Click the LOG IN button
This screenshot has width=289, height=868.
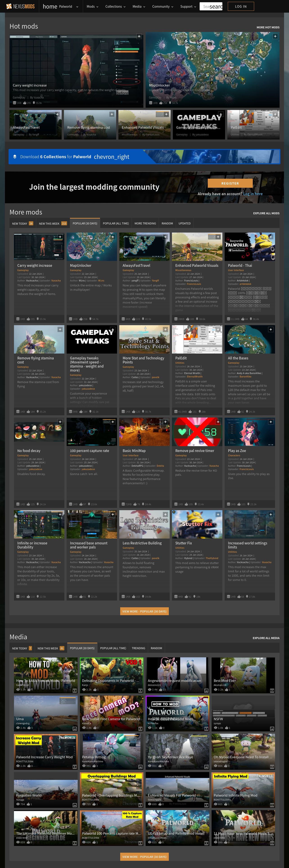click(x=241, y=6)
